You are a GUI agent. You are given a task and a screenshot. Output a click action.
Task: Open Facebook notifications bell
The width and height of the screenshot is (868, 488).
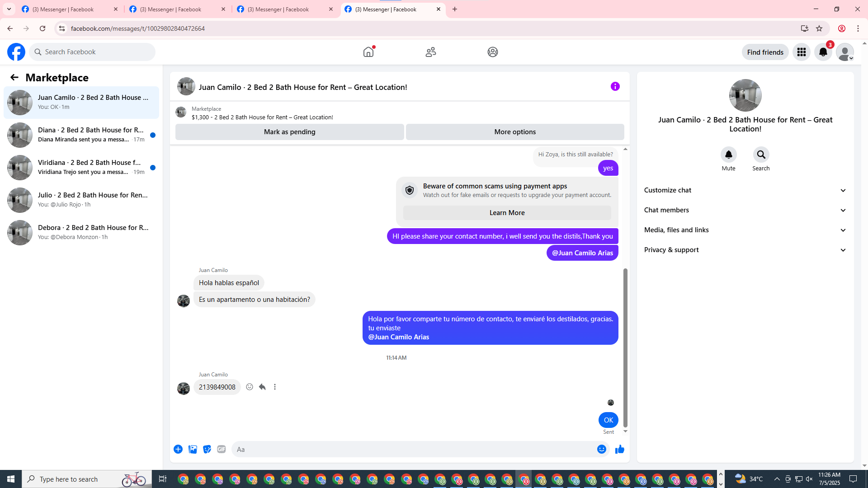tap(823, 52)
